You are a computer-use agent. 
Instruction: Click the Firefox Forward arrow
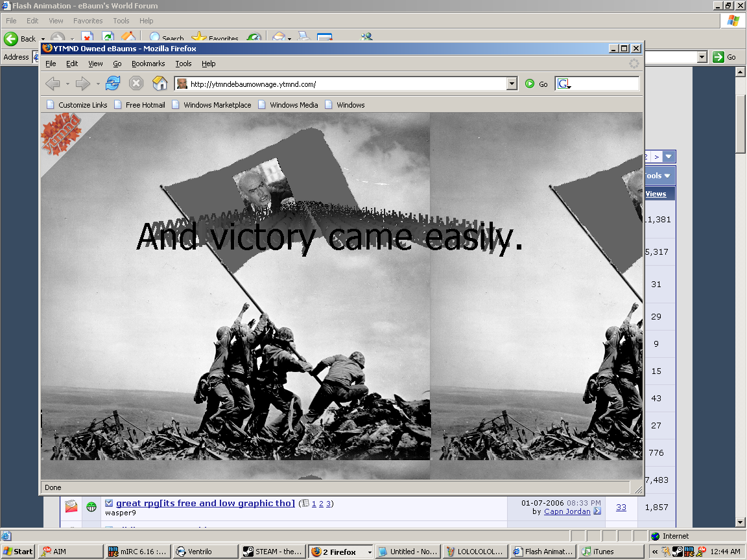(82, 83)
